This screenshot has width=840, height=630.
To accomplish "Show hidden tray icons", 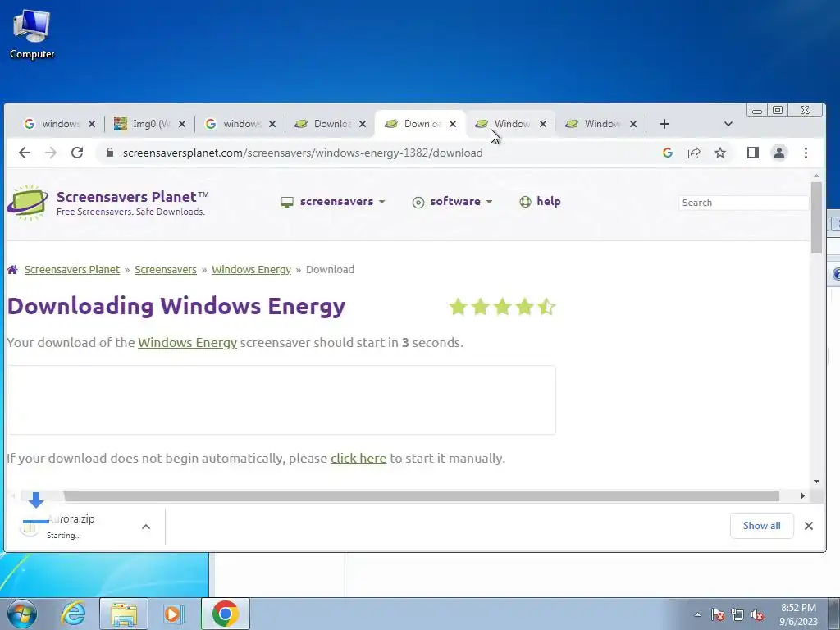I will click(x=697, y=614).
